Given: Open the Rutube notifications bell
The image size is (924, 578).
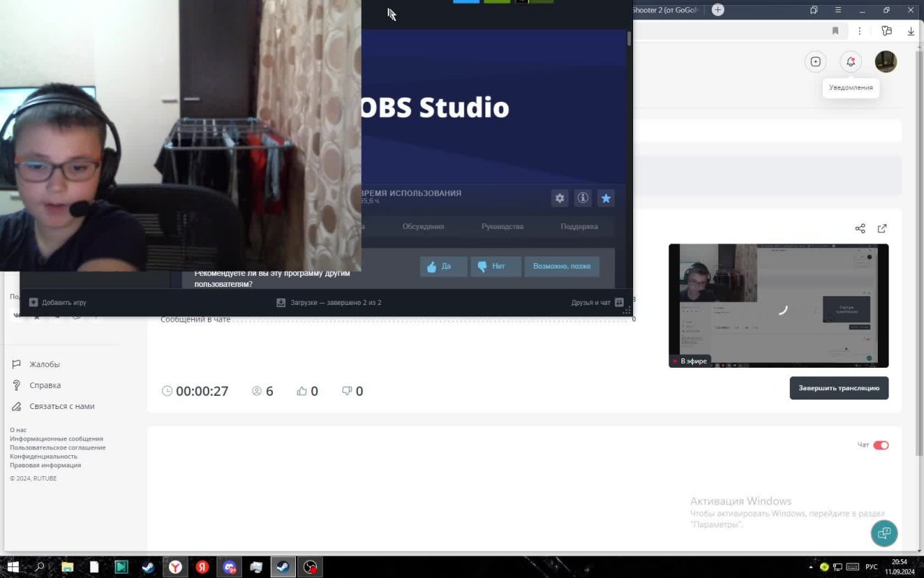Looking at the screenshot, I should click(x=850, y=62).
